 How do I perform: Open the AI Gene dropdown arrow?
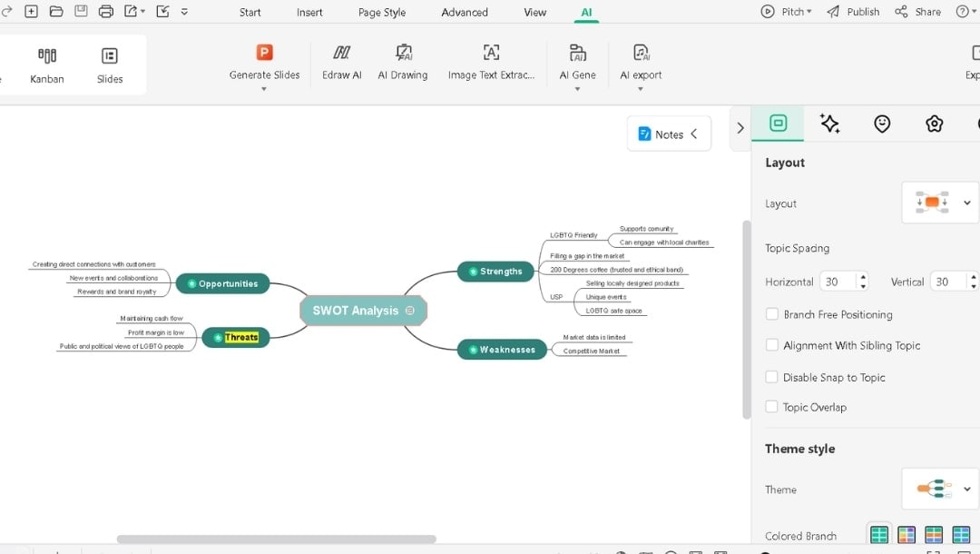[577, 89]
